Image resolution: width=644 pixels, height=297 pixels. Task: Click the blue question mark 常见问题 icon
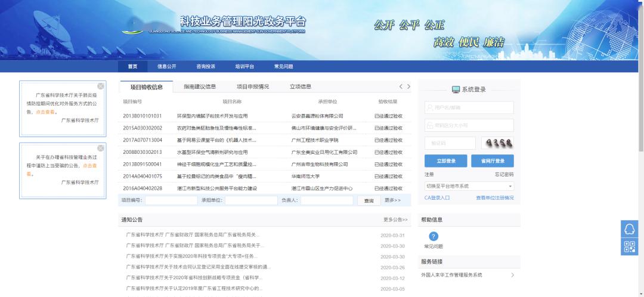point(434,237)
